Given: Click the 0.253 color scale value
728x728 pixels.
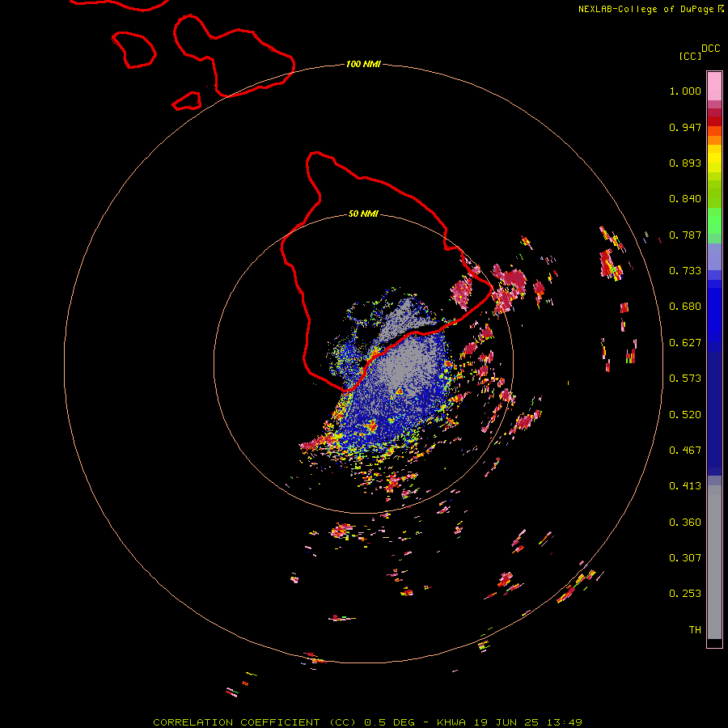Looking at the screenshot, I should pyautogui.click(x=685, y=594).
